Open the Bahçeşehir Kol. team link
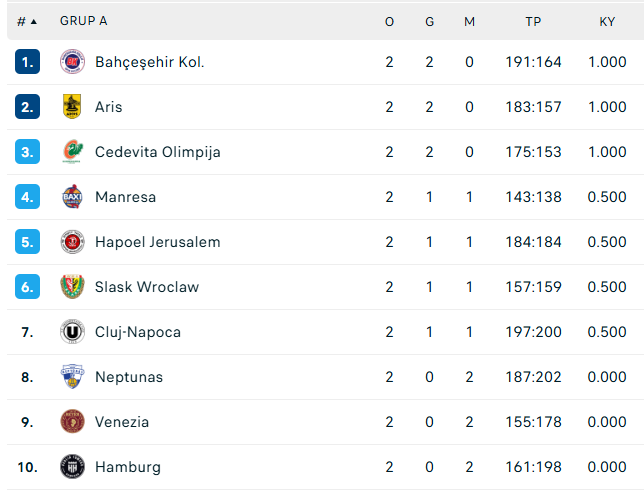The width and height of the screenshot is (644, 494). tap(149, 62)
